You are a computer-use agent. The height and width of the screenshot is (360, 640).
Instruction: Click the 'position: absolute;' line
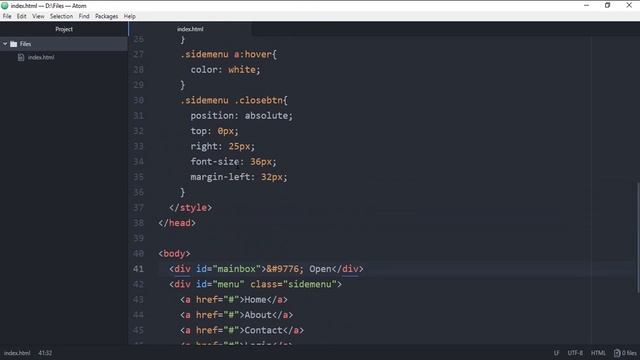tap(242, 116)
